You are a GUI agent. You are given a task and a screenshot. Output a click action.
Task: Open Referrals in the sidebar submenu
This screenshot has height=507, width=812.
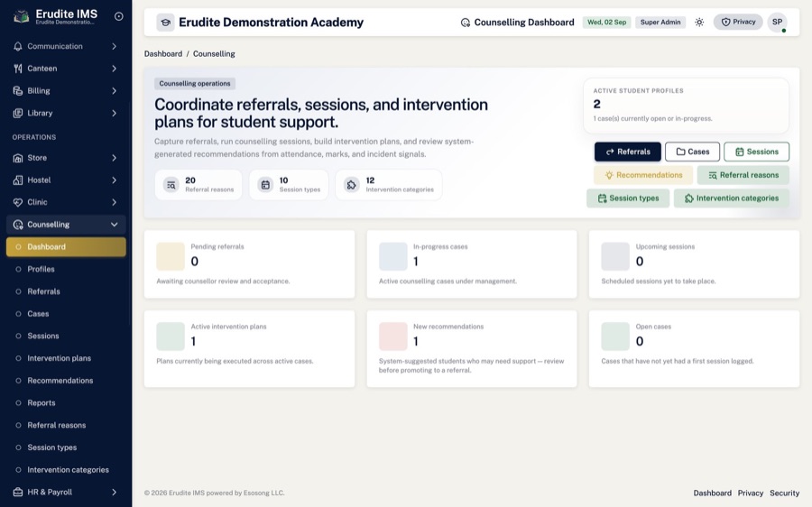point(66,291)
